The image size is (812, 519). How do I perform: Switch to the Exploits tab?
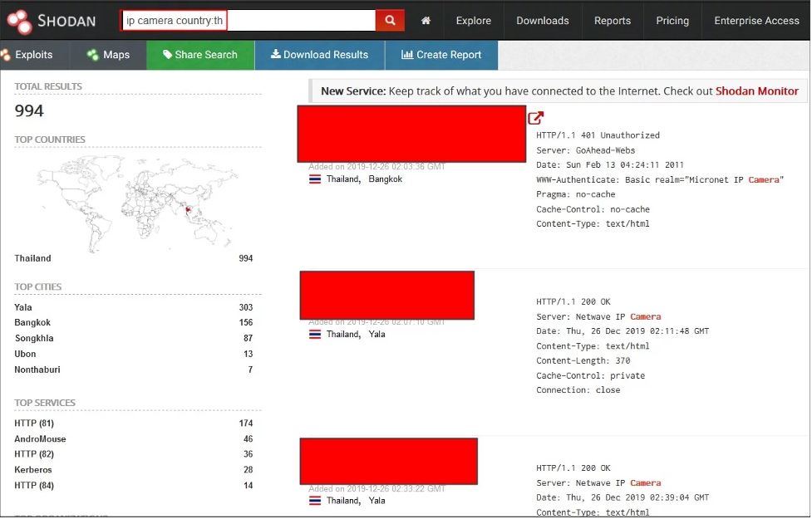click(34, 55)
